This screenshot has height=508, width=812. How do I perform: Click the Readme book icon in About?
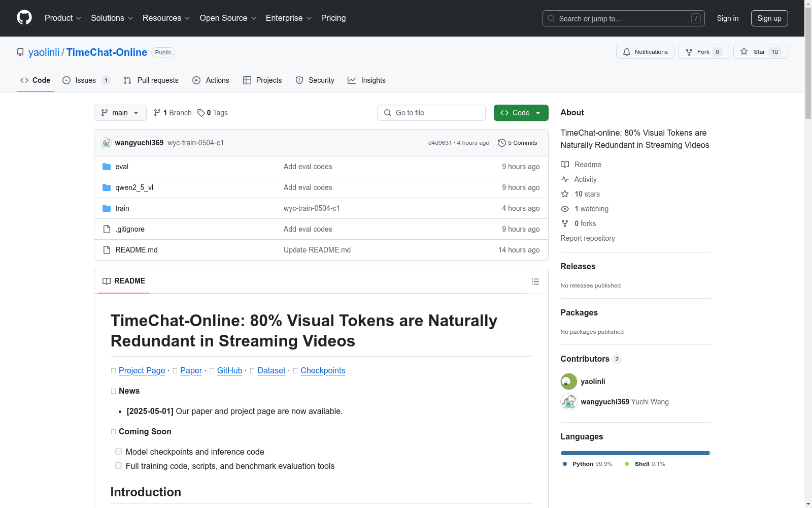(565, 165)
